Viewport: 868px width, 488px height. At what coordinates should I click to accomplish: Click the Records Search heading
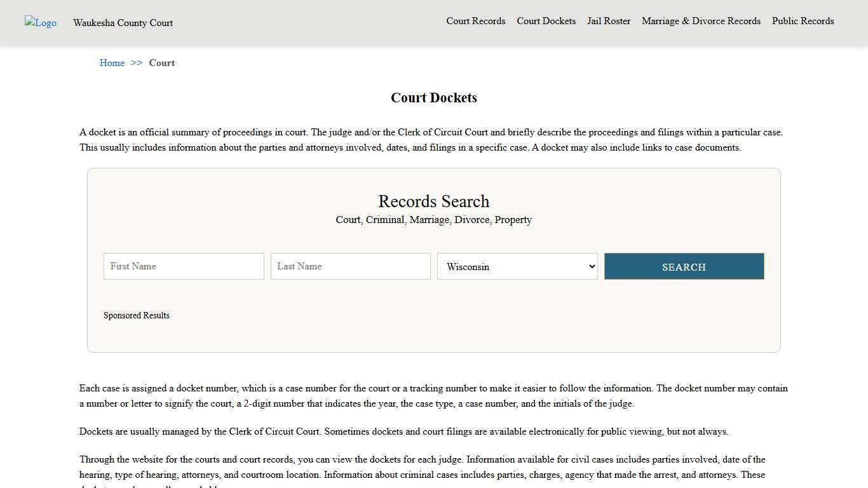pos(433,201)
